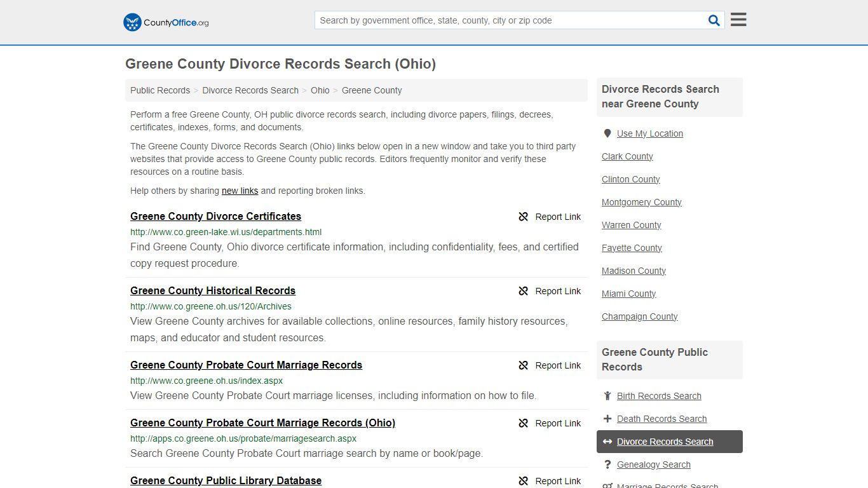Image resolution: width=868 pixels, height=488 pixels.
Task: Click the new links hyperlink
Action: [240, 191]
